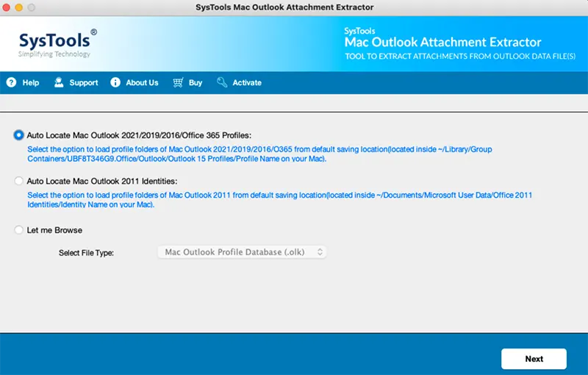Click the Outlook 15 Profiles path description

[259, 154]
